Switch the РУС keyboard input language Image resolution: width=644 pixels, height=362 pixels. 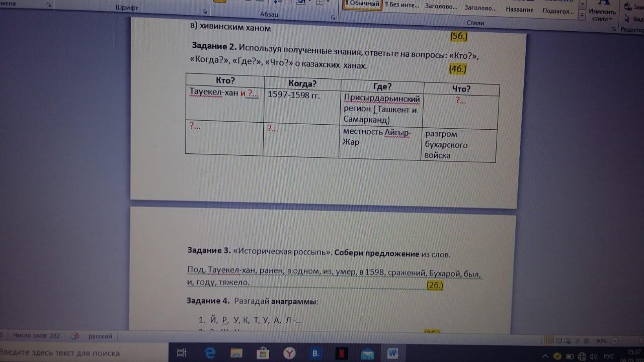click(609, 356)
